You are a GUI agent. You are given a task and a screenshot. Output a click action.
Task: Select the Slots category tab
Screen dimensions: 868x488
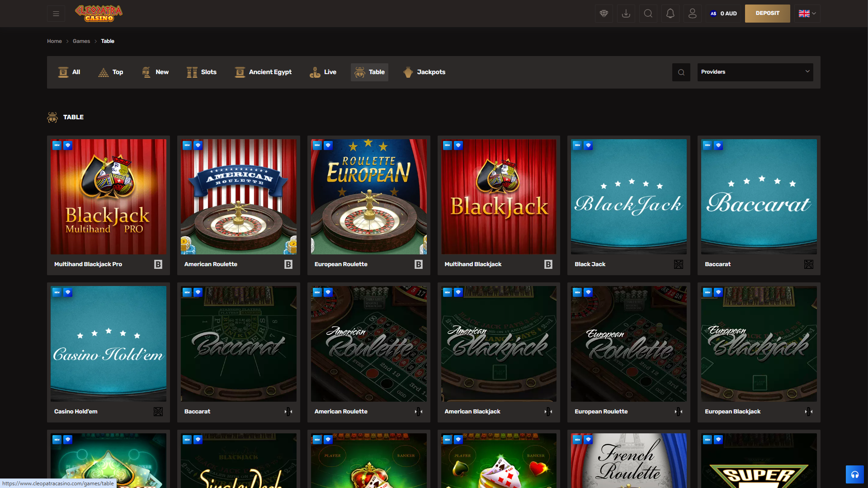coord(202,72)
